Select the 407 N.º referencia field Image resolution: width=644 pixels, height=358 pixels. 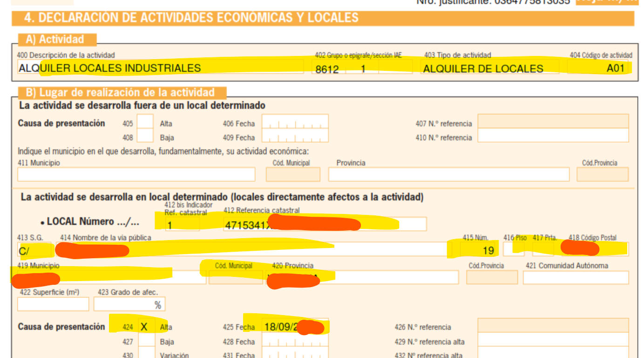553,121
